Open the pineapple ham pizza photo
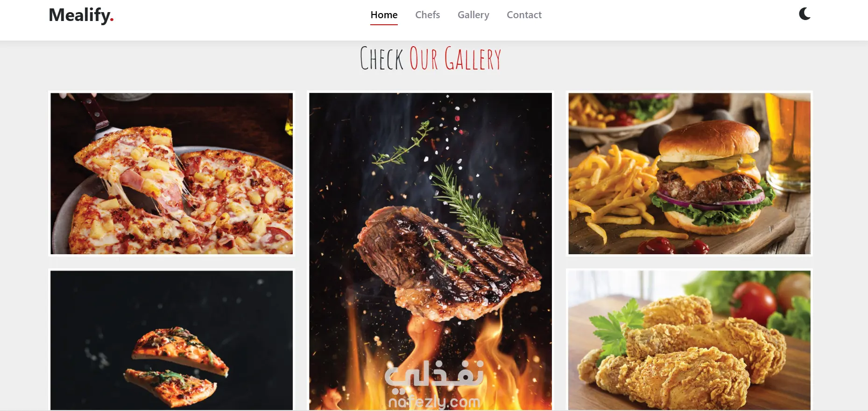The image size is (868, 411). [172, 174]
